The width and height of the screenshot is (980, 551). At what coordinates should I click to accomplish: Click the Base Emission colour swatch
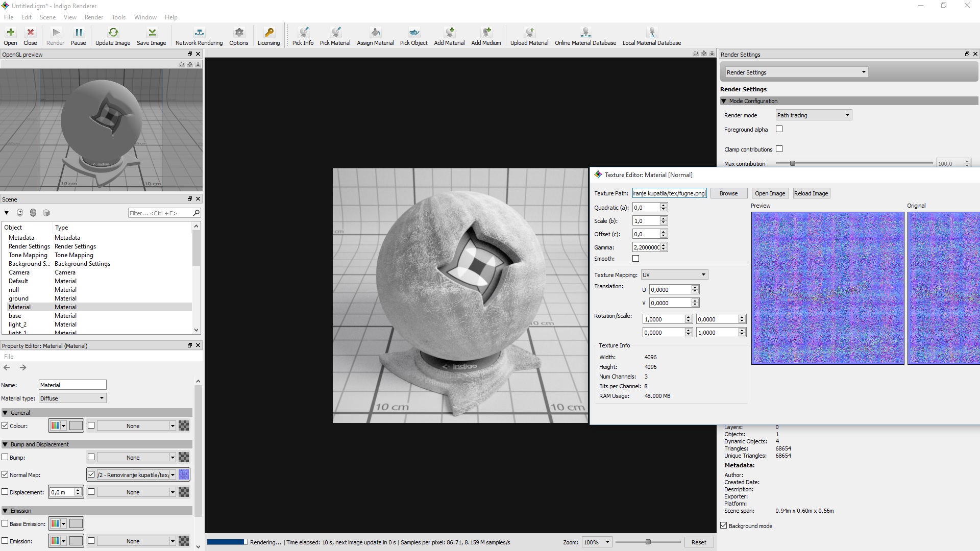pyautogui.click(x=76, y=523)
